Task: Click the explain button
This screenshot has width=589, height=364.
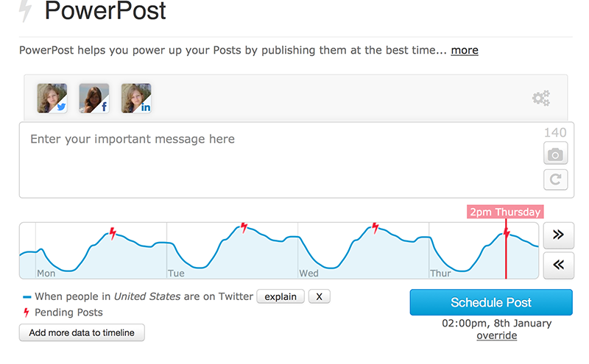Action: (281, 296)
